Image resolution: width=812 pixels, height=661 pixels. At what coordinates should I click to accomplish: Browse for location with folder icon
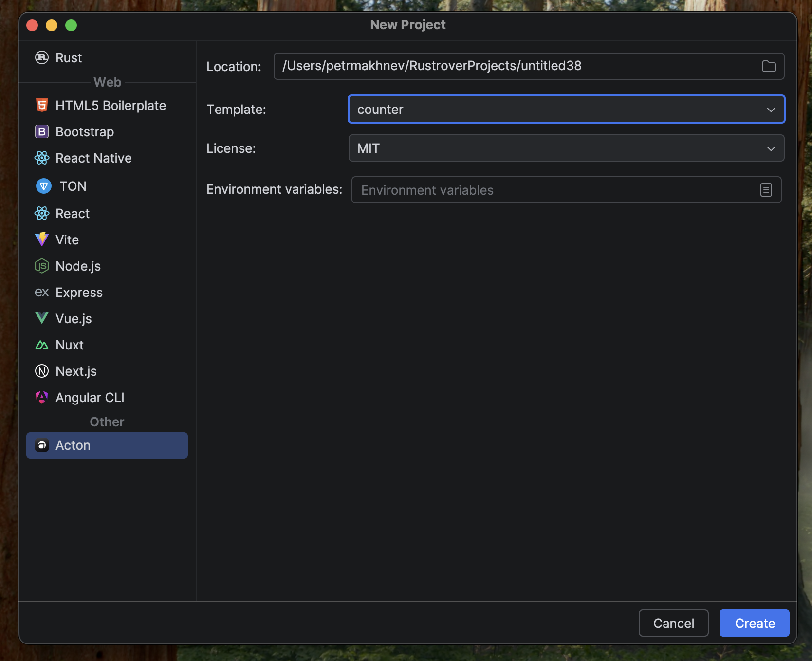(769, 66)
